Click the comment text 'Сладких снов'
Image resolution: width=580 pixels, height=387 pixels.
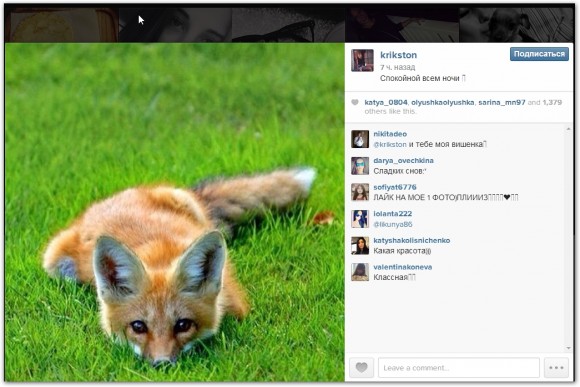[398, 171]
